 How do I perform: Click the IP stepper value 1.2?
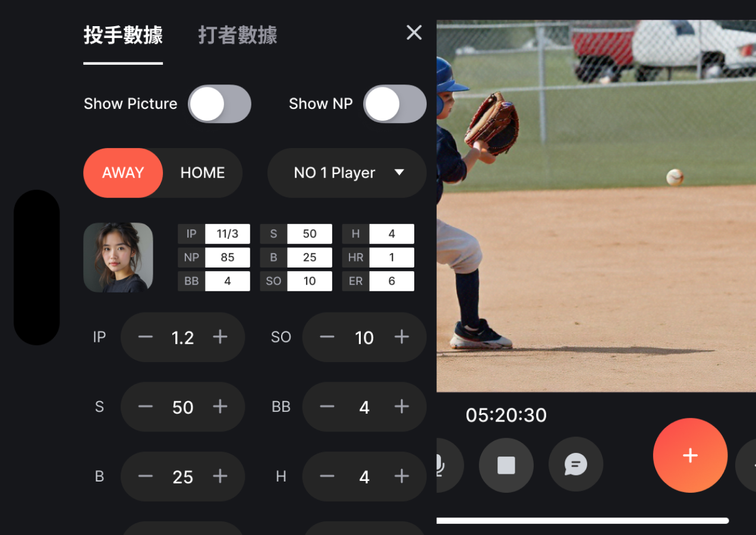coord(183,338)
